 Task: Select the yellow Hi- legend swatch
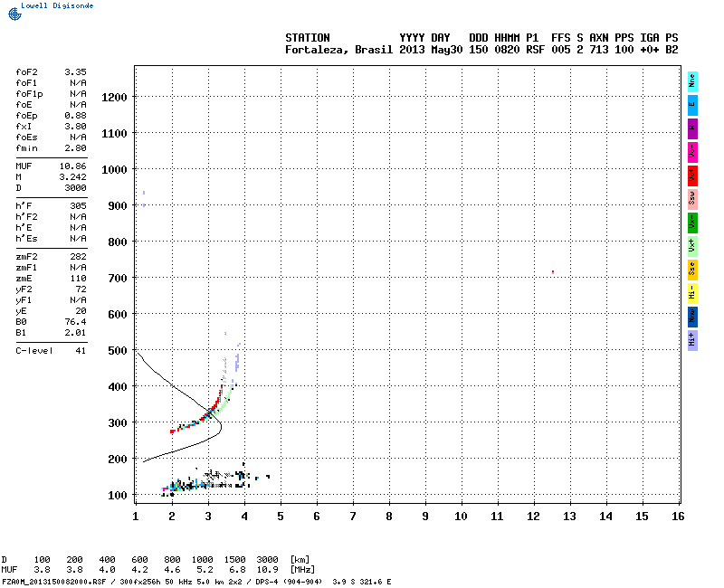[692, 293]
